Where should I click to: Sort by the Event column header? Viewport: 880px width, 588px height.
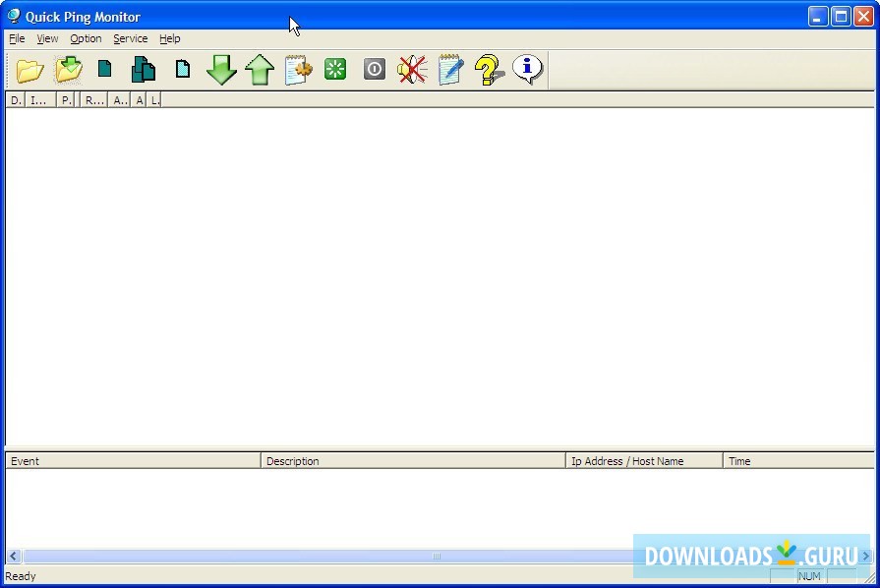(x=133, y=461)
